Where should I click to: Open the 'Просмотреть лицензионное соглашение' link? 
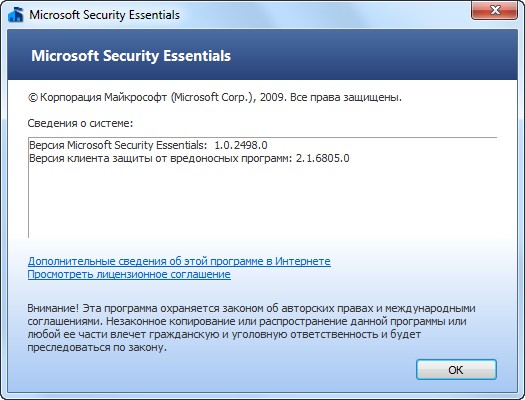[129, 274]
